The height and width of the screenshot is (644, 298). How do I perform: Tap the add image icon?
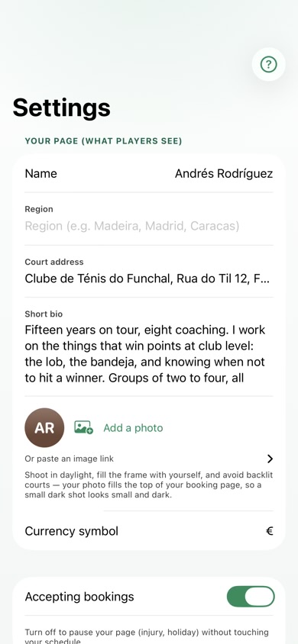pyautogui.click(x=83, y=427)
